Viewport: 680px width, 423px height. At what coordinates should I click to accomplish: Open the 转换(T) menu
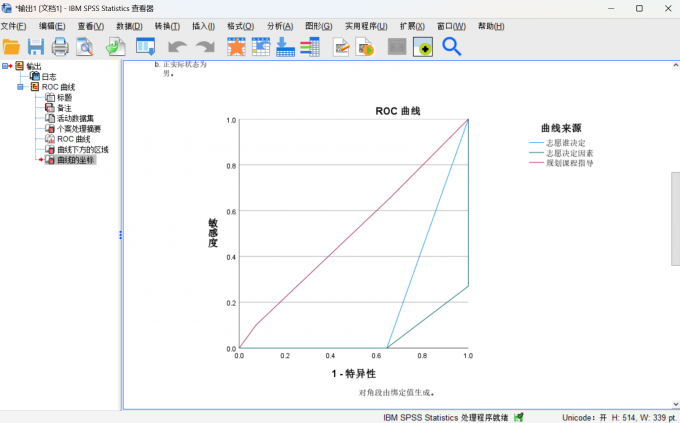(x=167, y=26)
